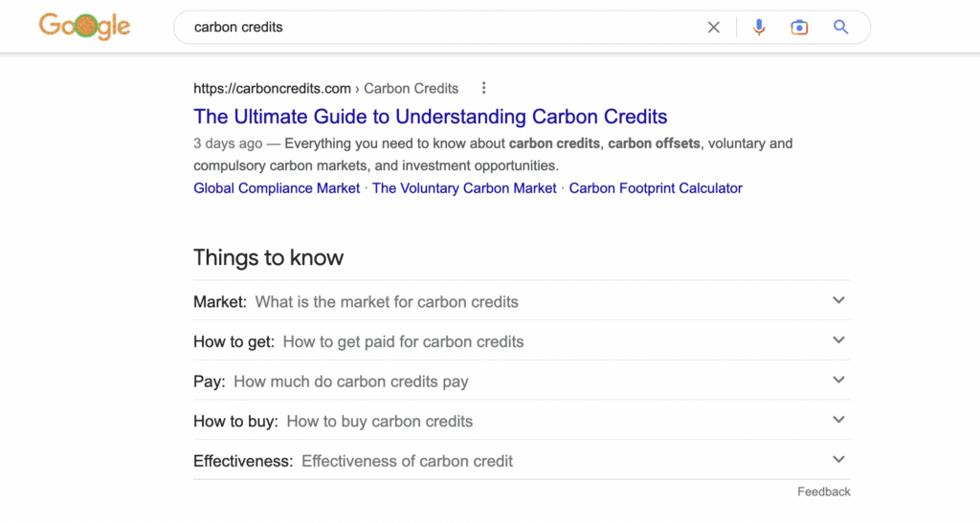Open the 'Carbon Footprint Calculator' sitelink

655,188
